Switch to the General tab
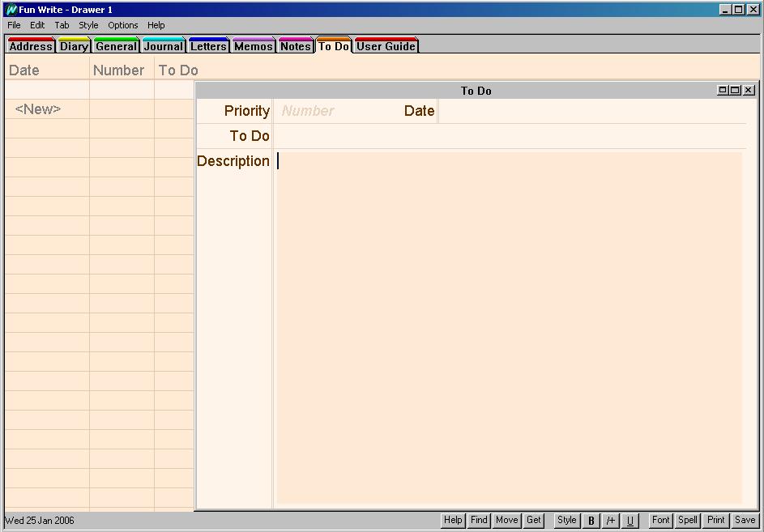 pos(116,46)
